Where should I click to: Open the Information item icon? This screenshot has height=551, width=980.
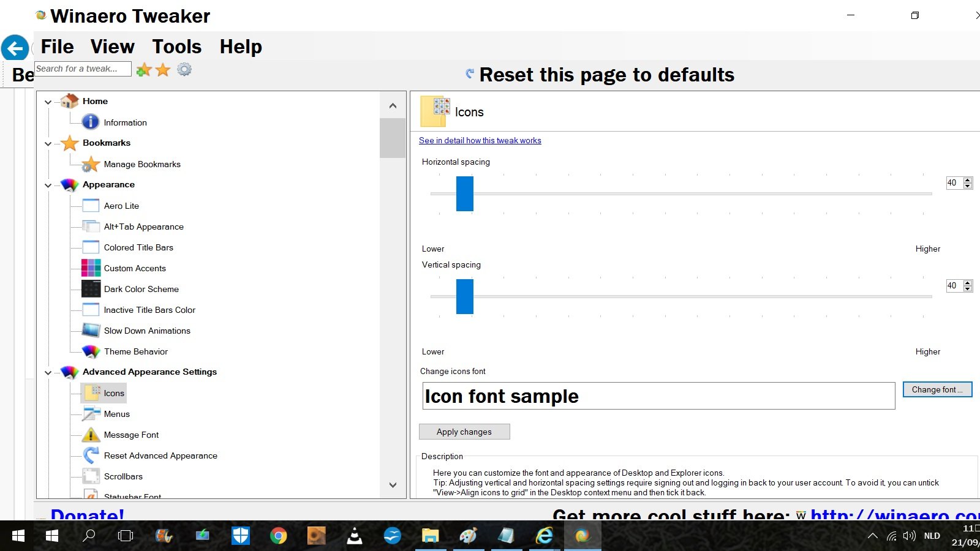[x=91, y=122]
